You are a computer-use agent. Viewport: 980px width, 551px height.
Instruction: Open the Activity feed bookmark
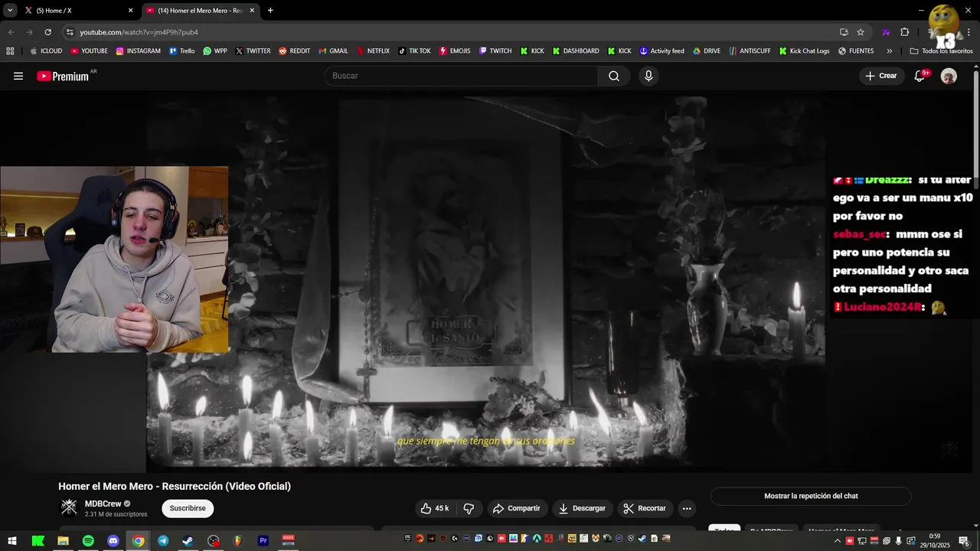click(661, 51)
